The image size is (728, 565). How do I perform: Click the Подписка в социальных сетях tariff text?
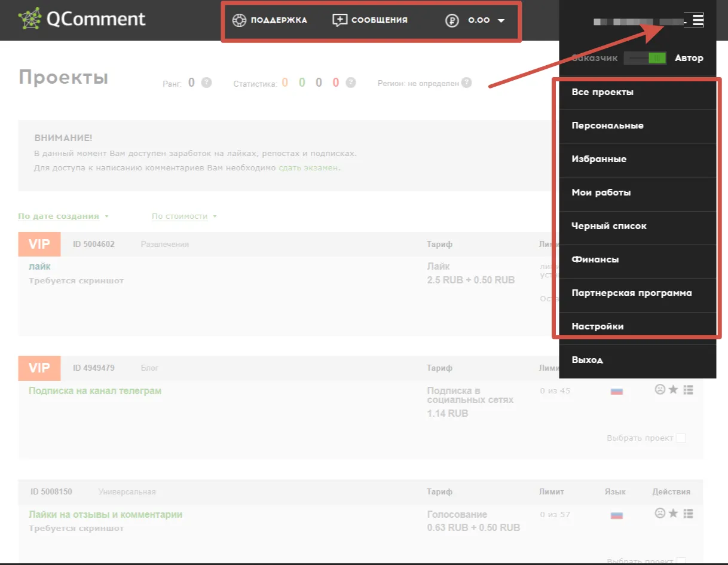tap(470, 395)
